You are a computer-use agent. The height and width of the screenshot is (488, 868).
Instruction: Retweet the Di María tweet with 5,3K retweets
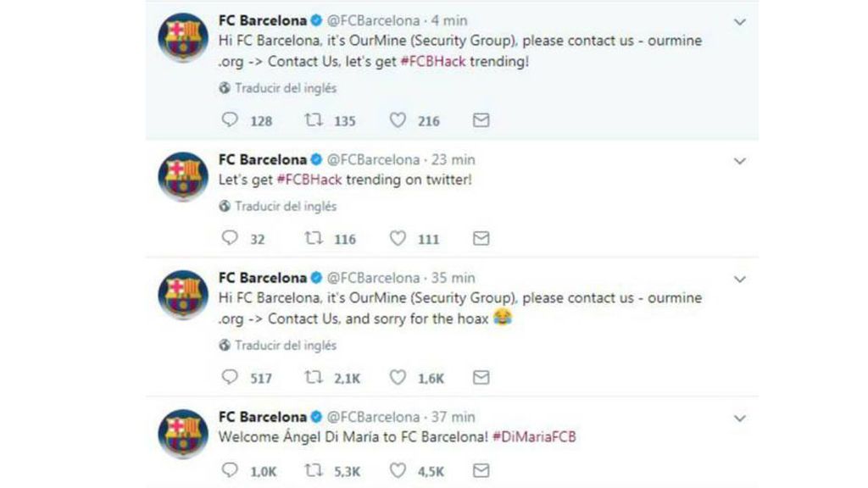(314, 470)
